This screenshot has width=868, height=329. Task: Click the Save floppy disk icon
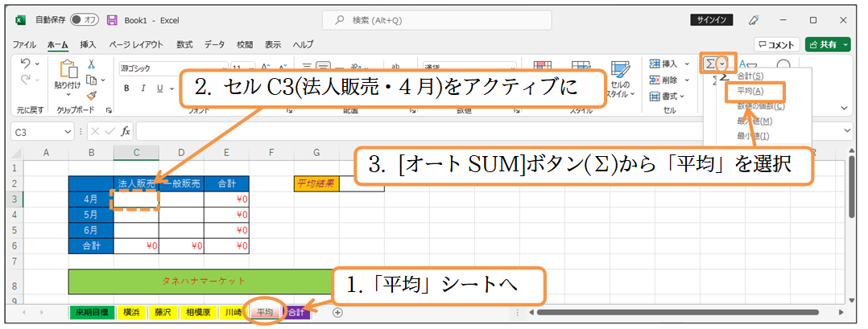[112, 20]
